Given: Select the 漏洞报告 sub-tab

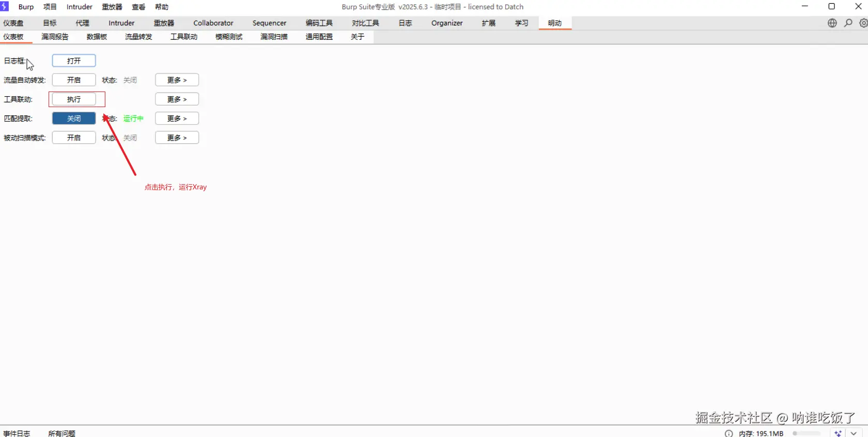Looking at the screenshot, I should (55, 37).
